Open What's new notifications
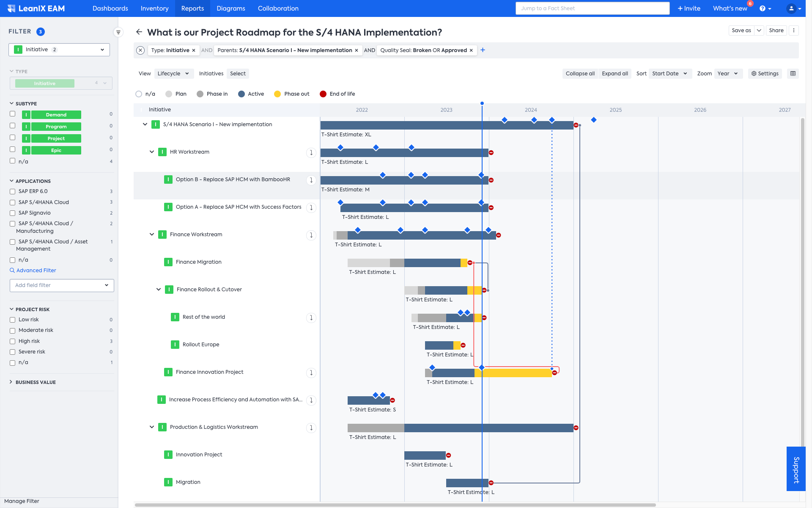 click(x=730, y=8)
